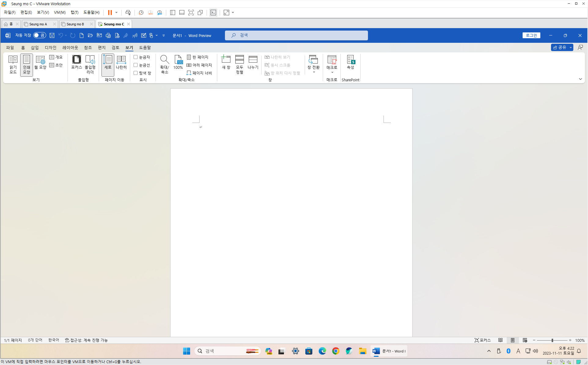Toggle the AutoSave switch

[39, 35]
